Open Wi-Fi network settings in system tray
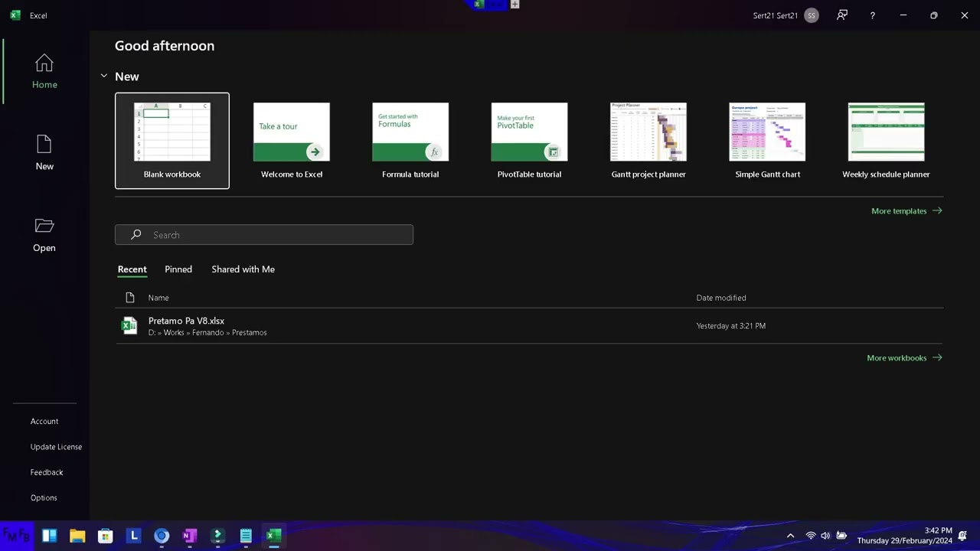The image size is (980, 551). click(811, 536)
